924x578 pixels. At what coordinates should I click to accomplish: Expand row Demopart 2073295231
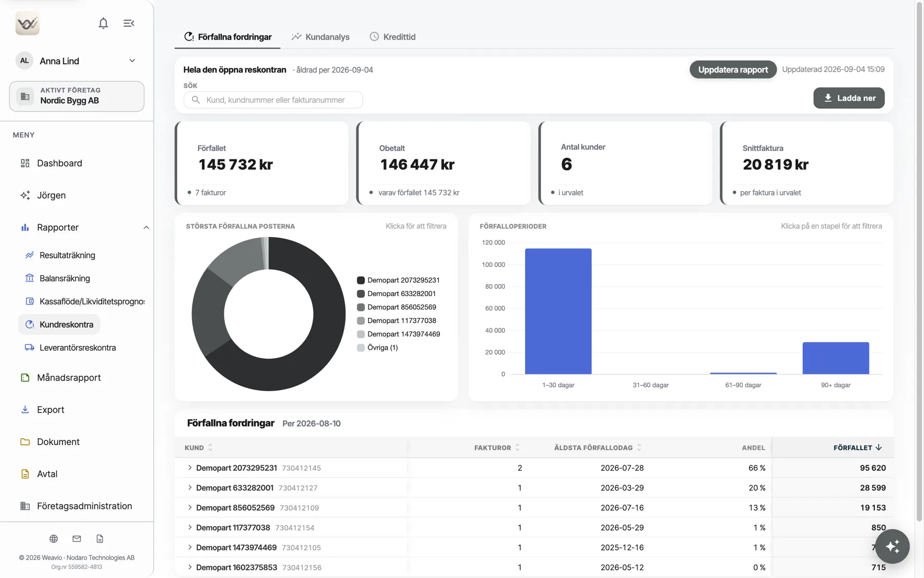(x=190, y=468)
